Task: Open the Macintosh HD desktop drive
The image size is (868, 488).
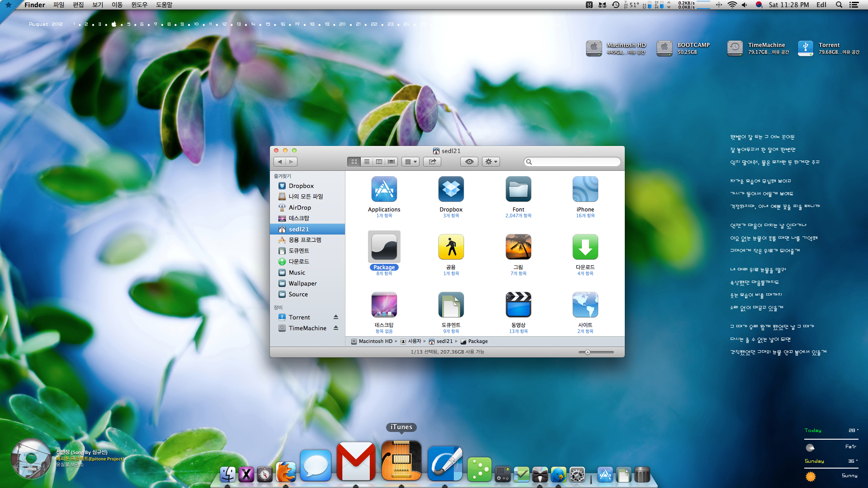Action: [594, 48]
